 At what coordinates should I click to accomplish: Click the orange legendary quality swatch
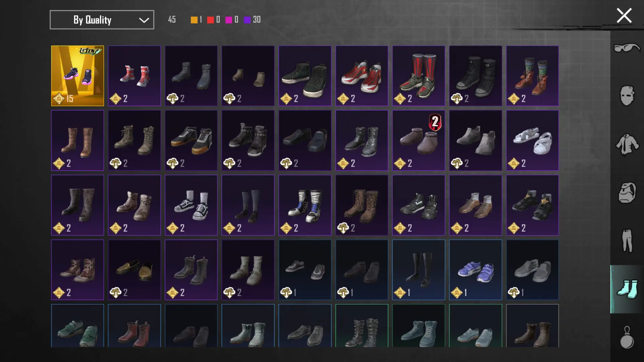coord(194,20)
